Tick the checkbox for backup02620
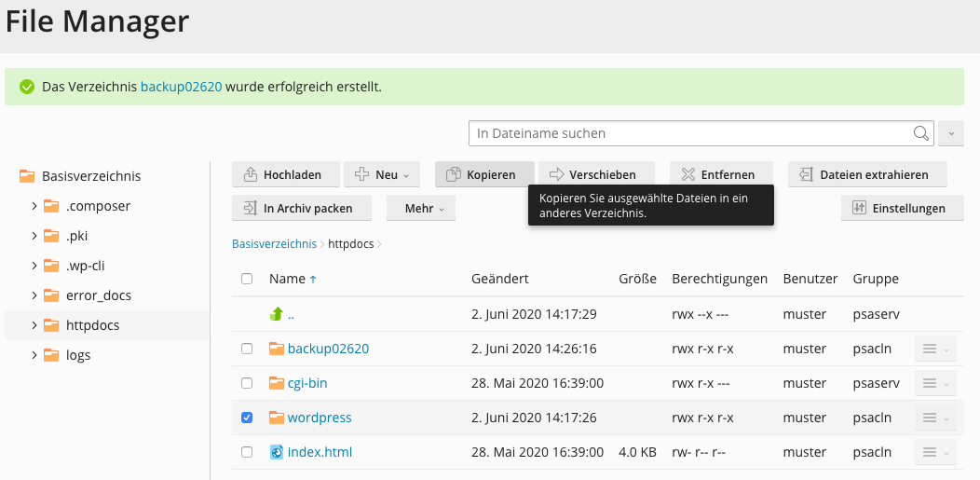This screenshot has width=980, height=480. coord(247,349)
